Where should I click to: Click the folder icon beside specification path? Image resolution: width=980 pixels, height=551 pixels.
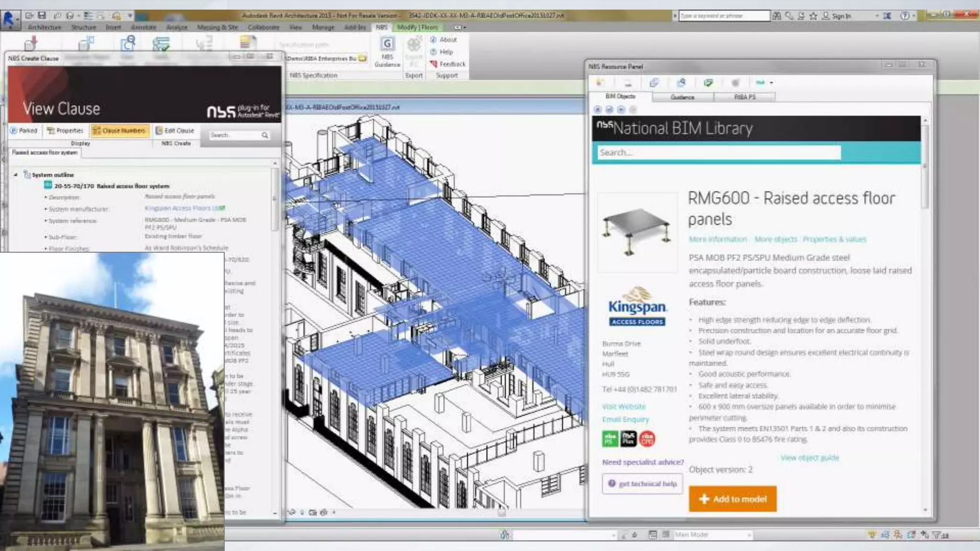[x=363, y=58]
